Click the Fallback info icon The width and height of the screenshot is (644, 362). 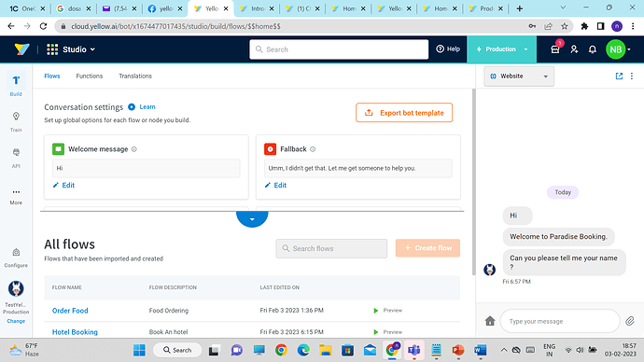click(313, 149)
